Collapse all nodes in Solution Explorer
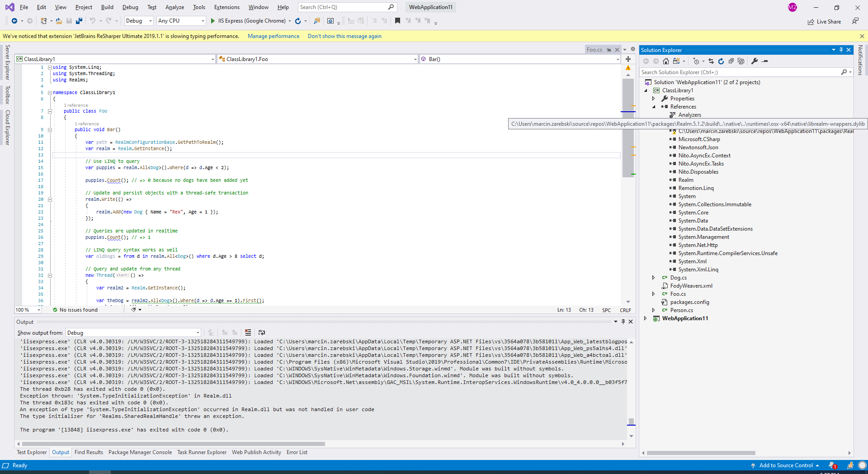The image size is (868, 474). [x=731, y=61]
